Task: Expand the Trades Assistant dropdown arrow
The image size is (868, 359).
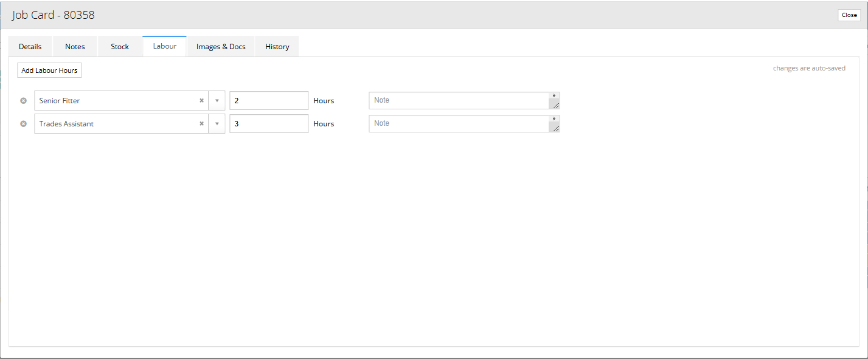Action: tap(217, 124)
